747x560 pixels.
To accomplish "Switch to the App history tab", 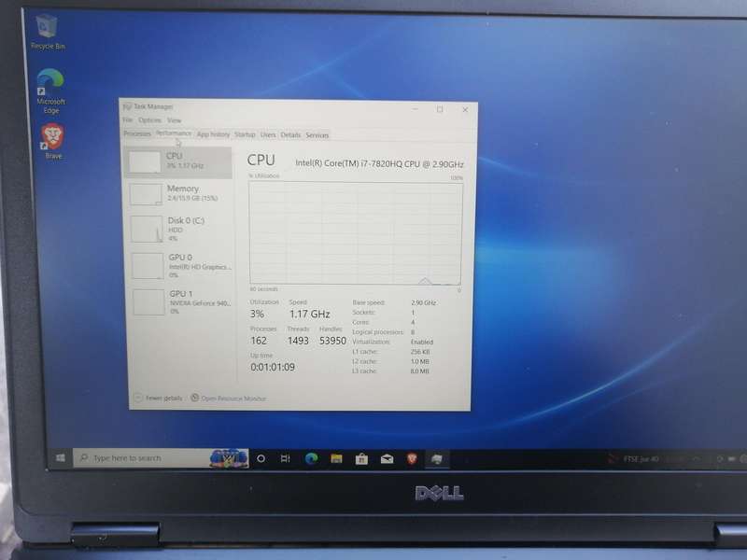I will tap(213, 134).
